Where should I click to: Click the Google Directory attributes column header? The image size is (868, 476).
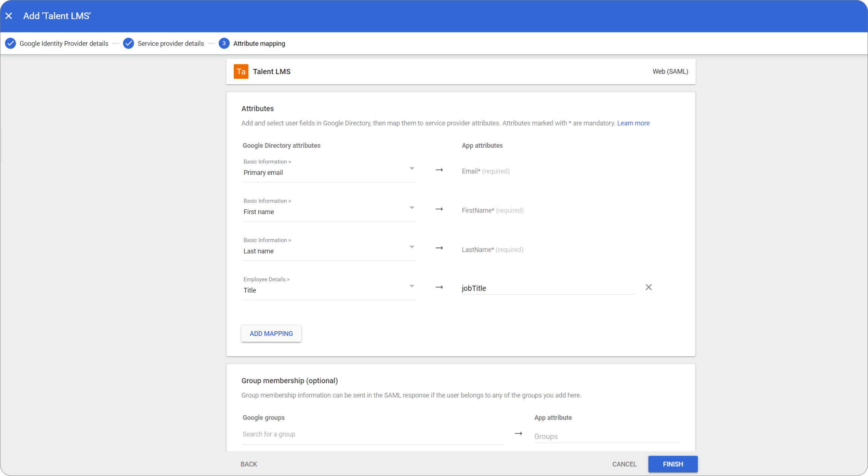point(281,146)
